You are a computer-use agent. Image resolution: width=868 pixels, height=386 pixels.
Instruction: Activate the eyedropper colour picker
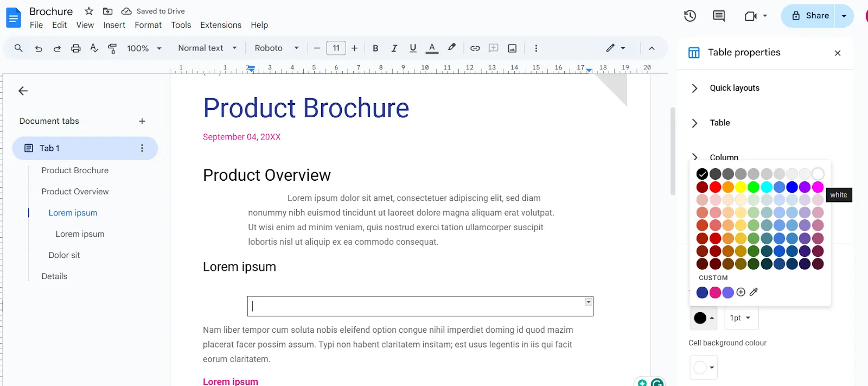754,292
